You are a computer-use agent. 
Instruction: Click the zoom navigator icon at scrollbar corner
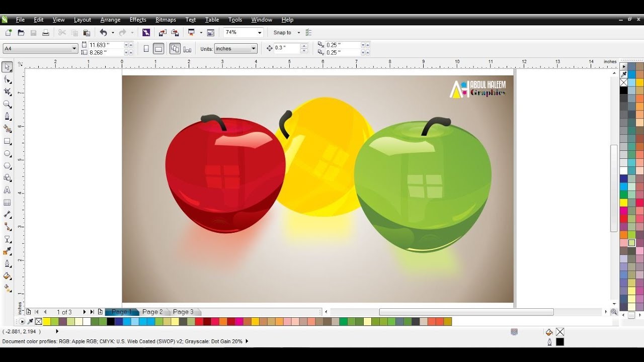(614, 312)
